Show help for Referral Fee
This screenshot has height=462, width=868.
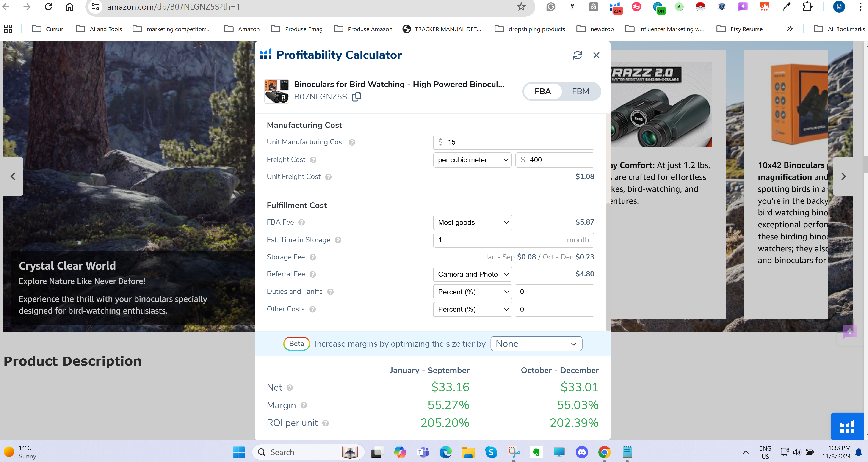pos(313,275)
